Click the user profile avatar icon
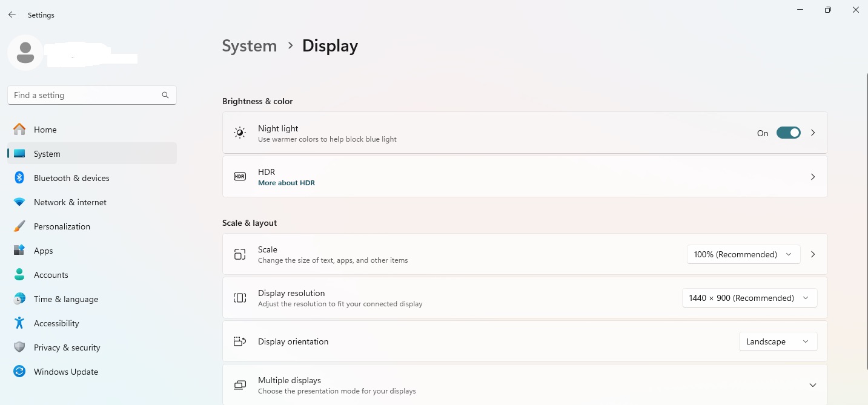The image size is (868, 405). pyautogui.click(x=25, y=53)
